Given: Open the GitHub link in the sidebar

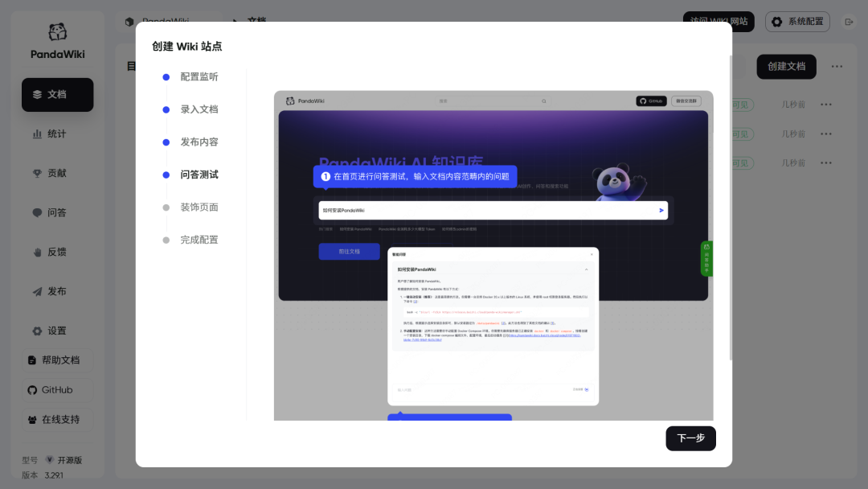Looking at the screenshot, I should click(58, 390).
